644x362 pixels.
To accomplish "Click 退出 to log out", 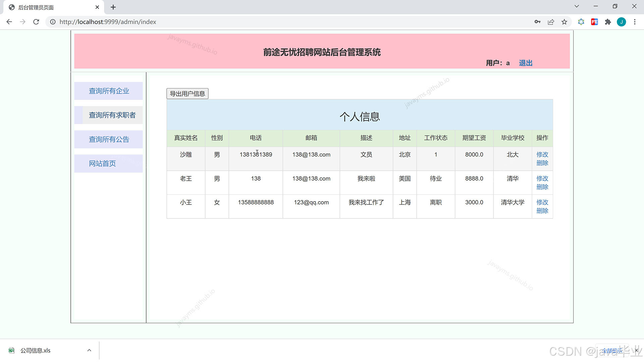I will point(525,63).
